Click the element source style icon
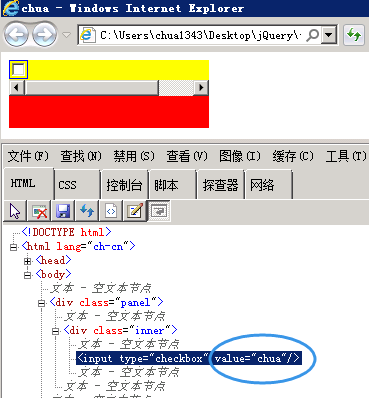Screen dimensions: 369x398 pyautogui.click(x=111, y=211)
